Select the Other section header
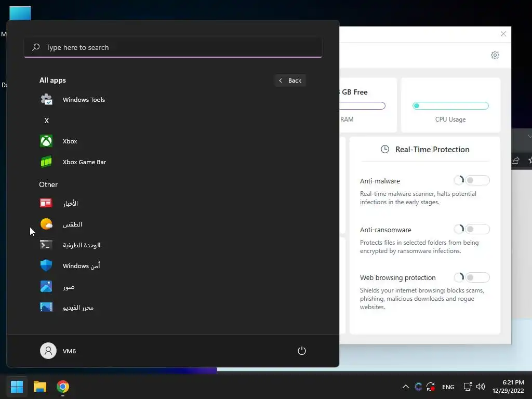The image size is (532, 399). [48, 184]
